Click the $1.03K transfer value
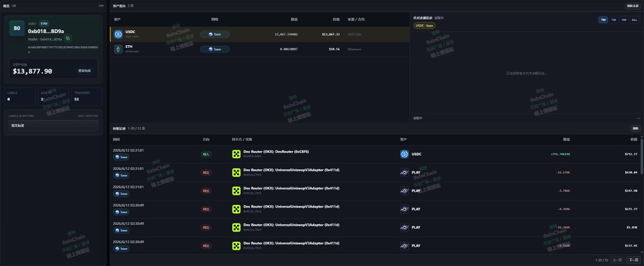The image size is (644, 266). pos(631,227)
